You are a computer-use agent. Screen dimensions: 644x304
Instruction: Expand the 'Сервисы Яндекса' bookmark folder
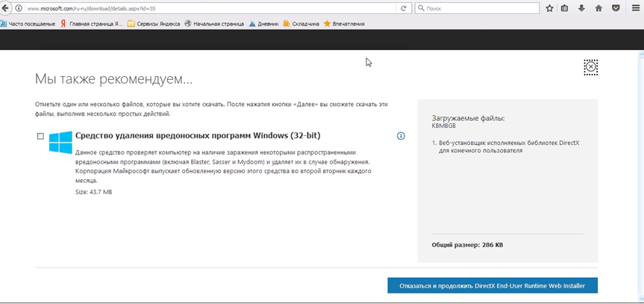click(153, 24)
